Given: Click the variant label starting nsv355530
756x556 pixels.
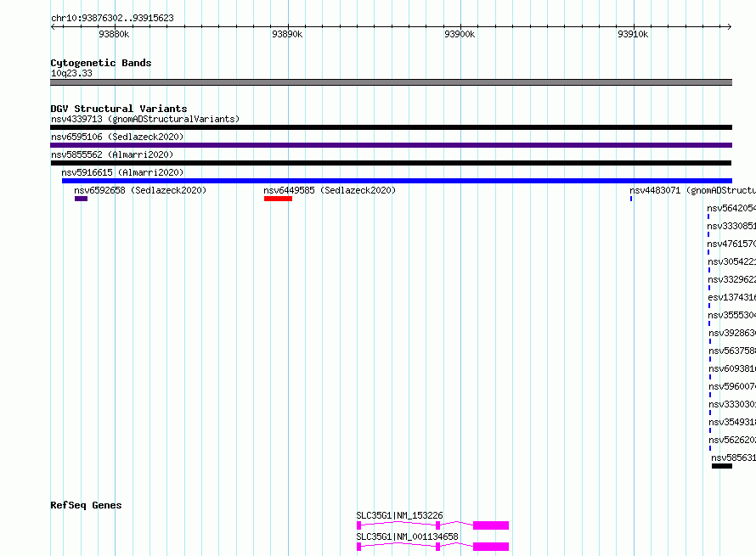Looking at the screenshot, I should click(732, 315).
